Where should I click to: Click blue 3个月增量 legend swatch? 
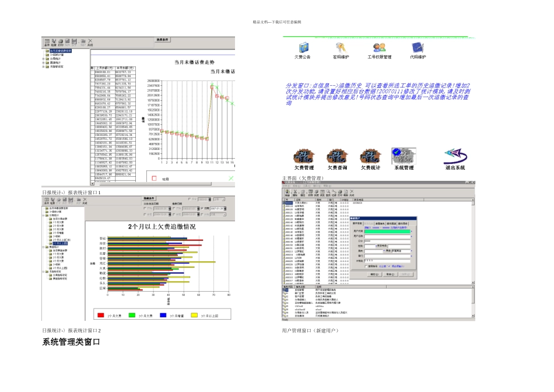click(163, 315)
